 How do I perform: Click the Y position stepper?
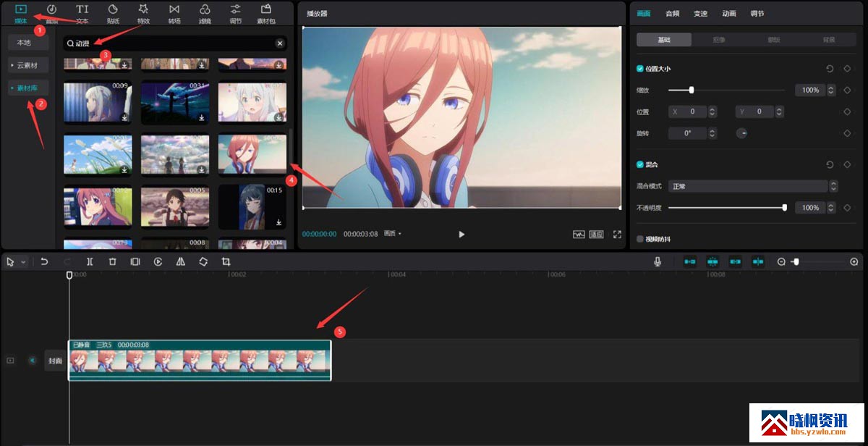(778, 111)
